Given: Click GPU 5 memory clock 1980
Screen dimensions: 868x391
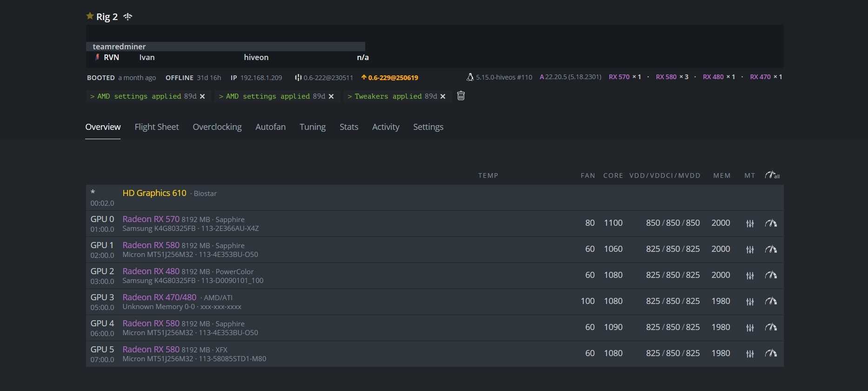Looking at the screenshot, I should pos(721,353).
